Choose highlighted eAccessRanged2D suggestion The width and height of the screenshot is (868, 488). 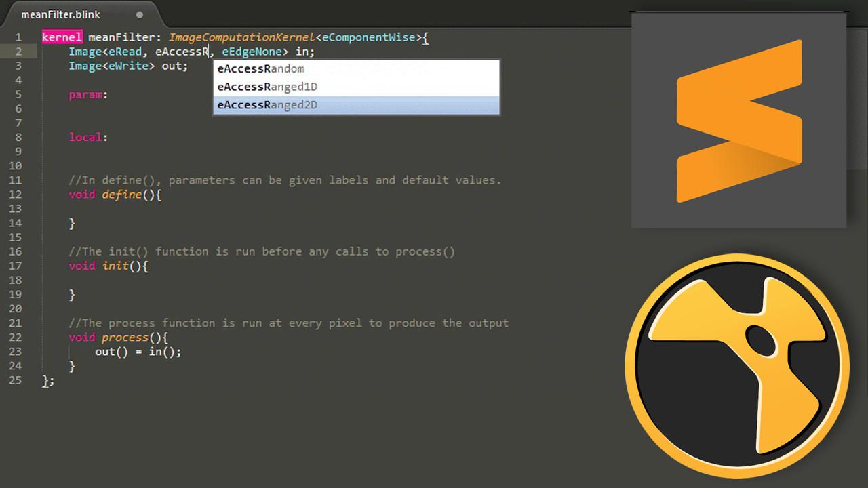357,105
